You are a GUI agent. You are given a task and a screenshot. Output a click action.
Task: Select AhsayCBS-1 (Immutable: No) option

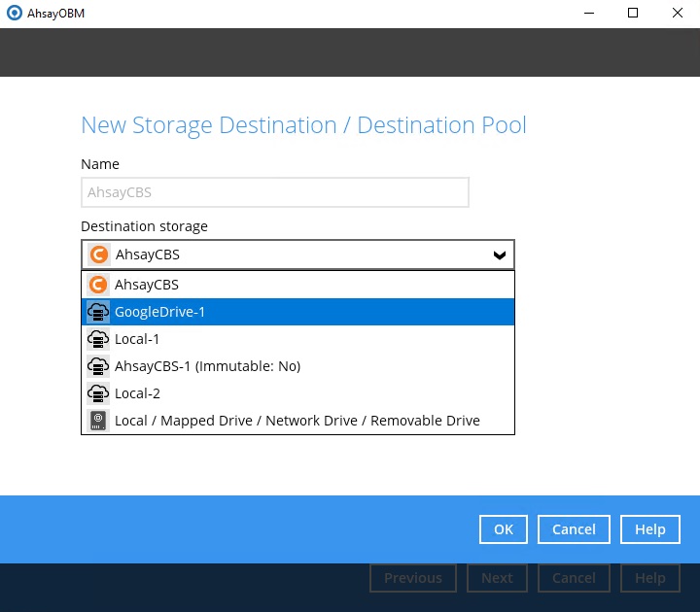pyautogui.click(x=297, y=366)
